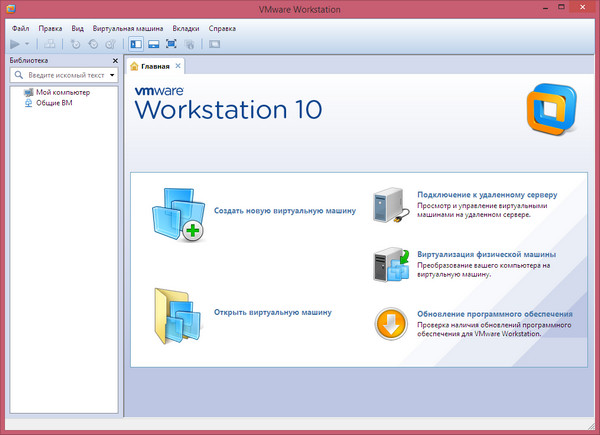Click the revert to snapshot icon
The image size is (600, 435).
pos(93,44)
